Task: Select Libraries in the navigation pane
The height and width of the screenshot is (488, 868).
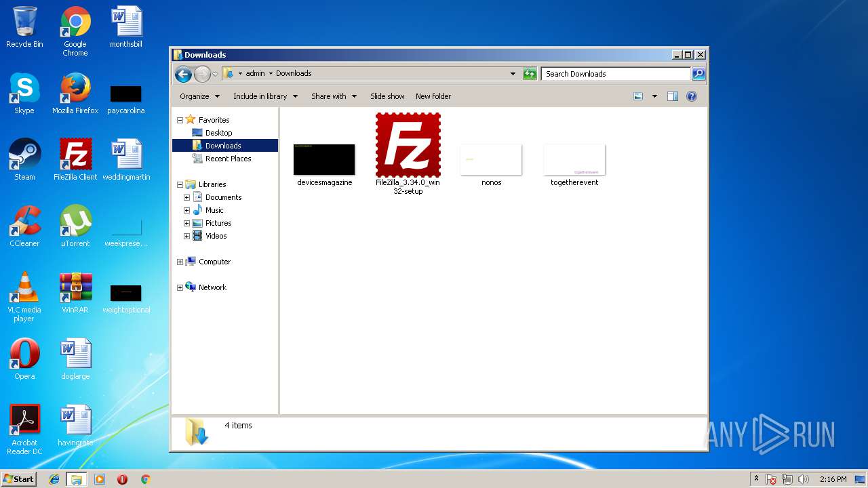Action: tap(212, 184)
